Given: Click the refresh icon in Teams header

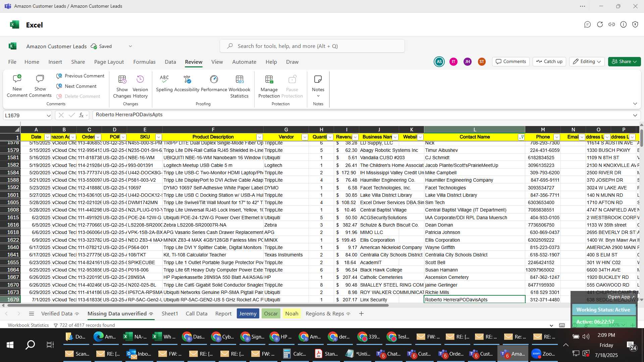Looking at the screenshot, I should click(600, 24).
